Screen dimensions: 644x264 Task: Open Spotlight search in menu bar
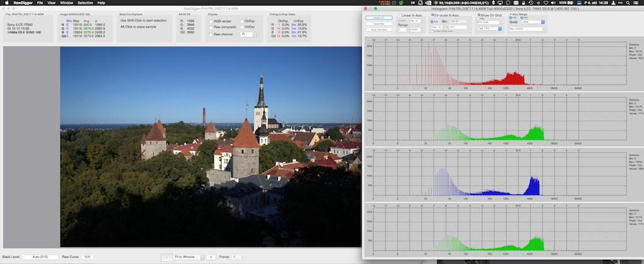[628, 3]
